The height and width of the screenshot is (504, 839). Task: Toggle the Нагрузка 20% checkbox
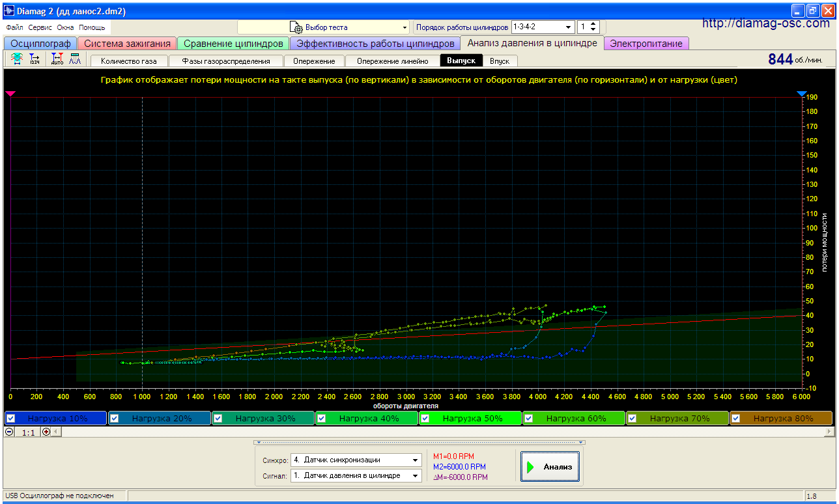(114, 419)
